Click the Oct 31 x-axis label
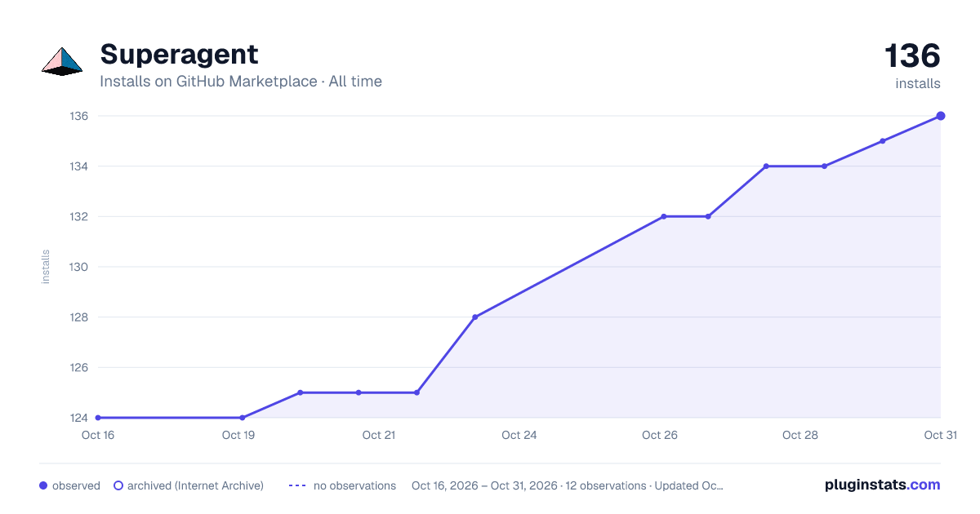Image resolution: width=980 pixels, height=514 pixels. click(x=940, y=435)
